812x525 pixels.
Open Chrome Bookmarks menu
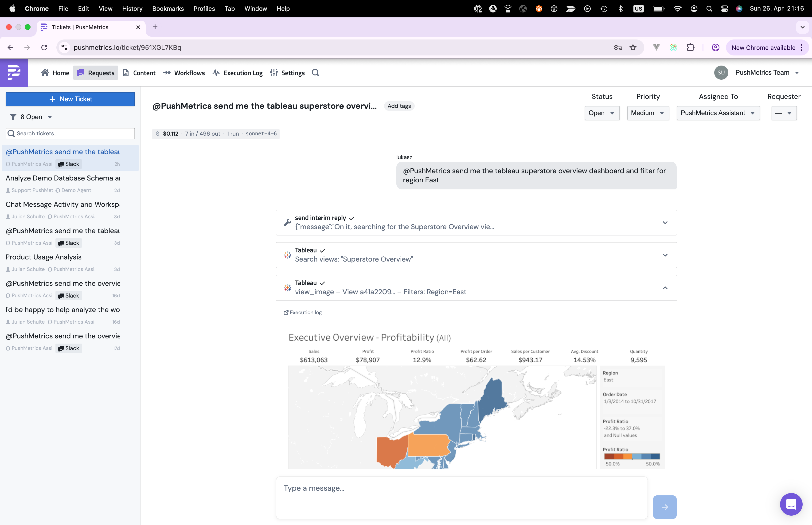click(x=168, y=8)
